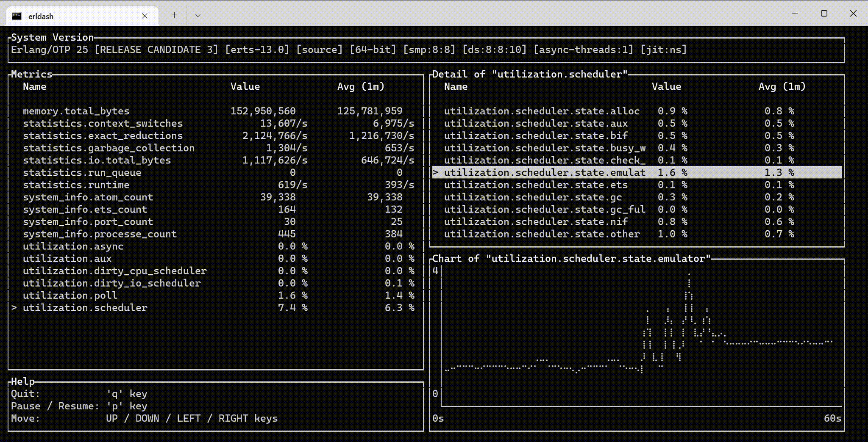Select the utilization.scheduler metric row
The image size is (868, 442).
click(x=85, y=308)
